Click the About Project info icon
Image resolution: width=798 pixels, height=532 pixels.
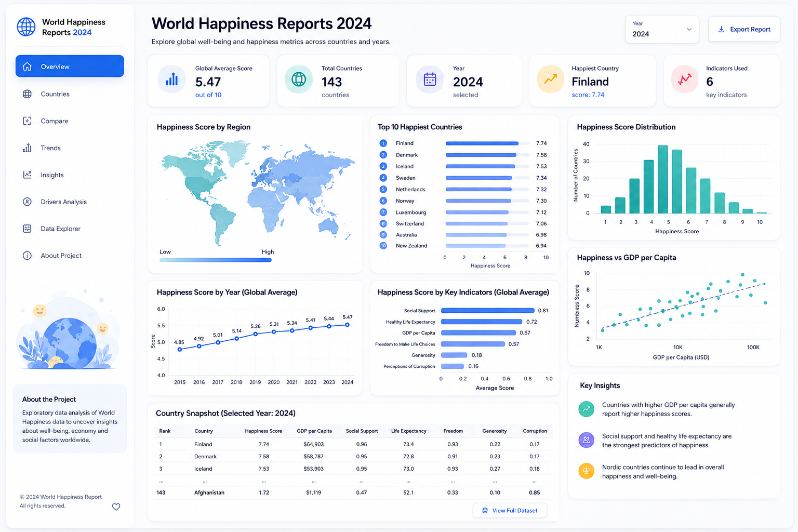tap(27, 256)
